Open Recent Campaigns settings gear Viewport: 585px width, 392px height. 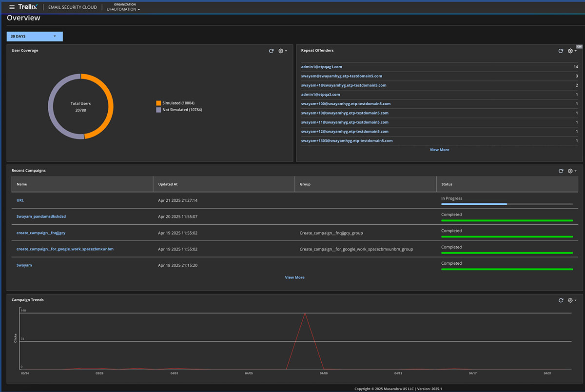click(571, 171)
